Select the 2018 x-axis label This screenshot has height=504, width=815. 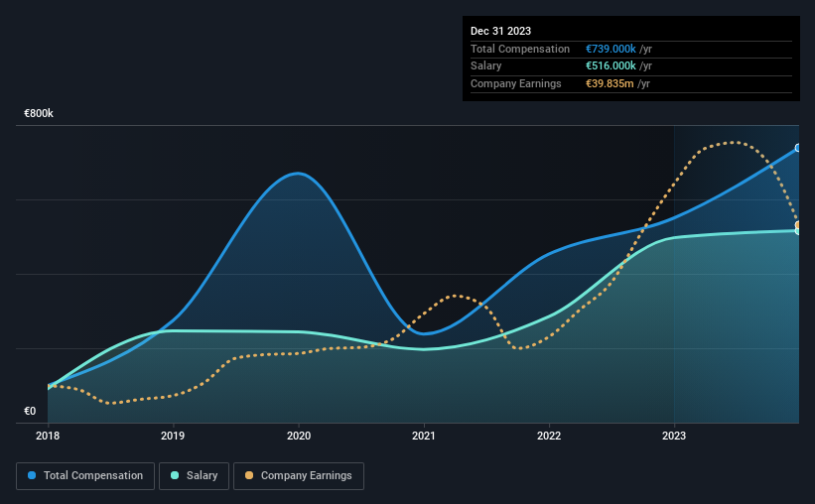[x=48, y=436]
